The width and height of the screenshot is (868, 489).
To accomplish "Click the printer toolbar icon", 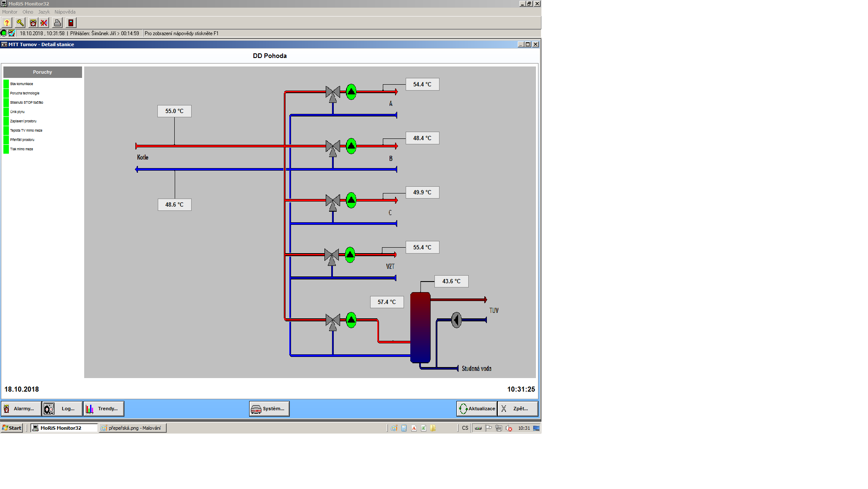I will coord(58,23).
